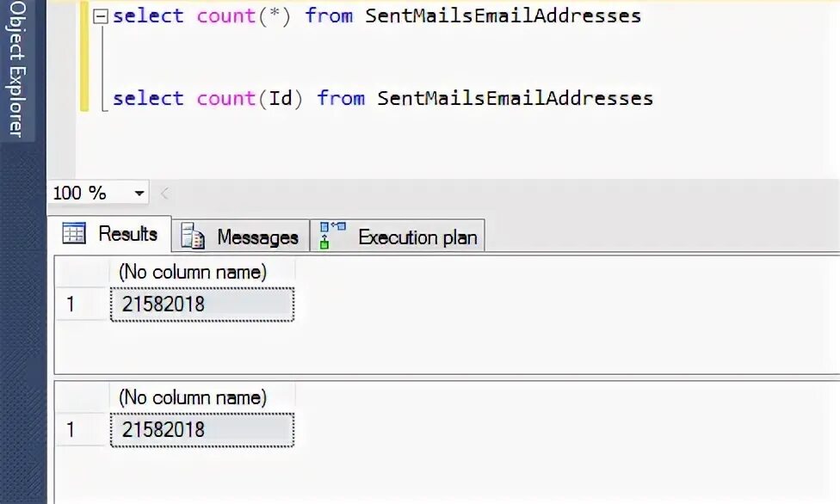840x504 pixels.
Task: Collapse the query code region minus box
Action: click(102, 15)
